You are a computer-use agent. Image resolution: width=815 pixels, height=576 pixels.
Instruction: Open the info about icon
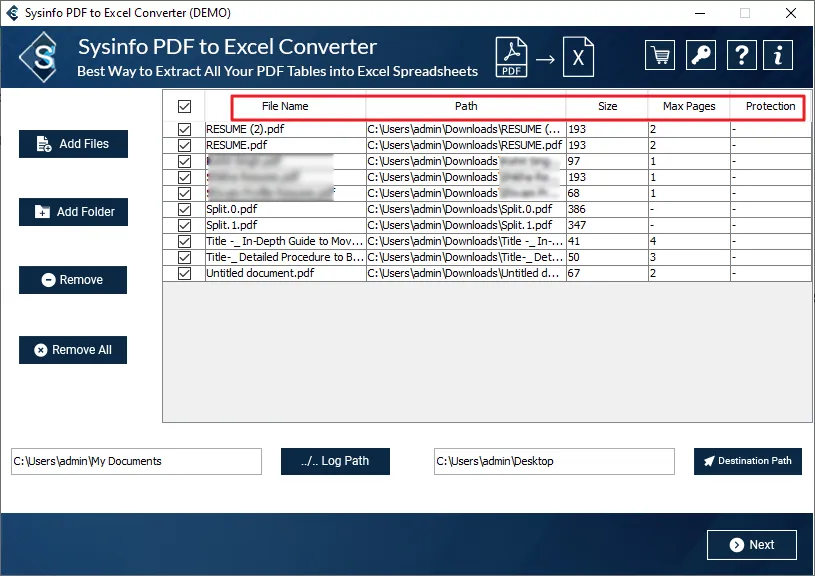coord(779,55)
